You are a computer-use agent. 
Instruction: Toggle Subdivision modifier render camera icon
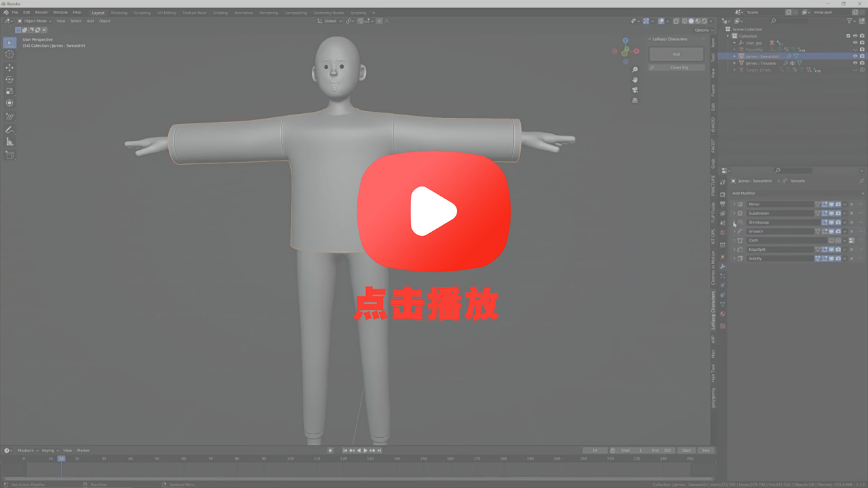click(838, 213)
